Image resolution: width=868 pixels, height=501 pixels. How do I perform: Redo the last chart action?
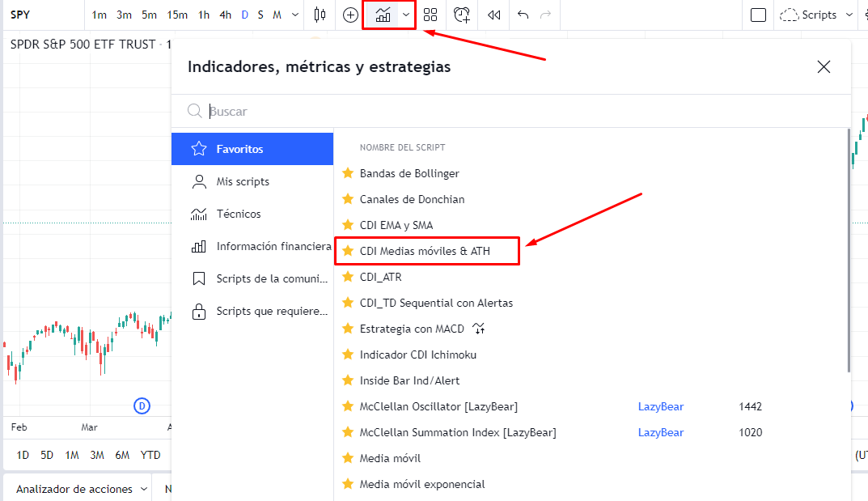(546, 15)
